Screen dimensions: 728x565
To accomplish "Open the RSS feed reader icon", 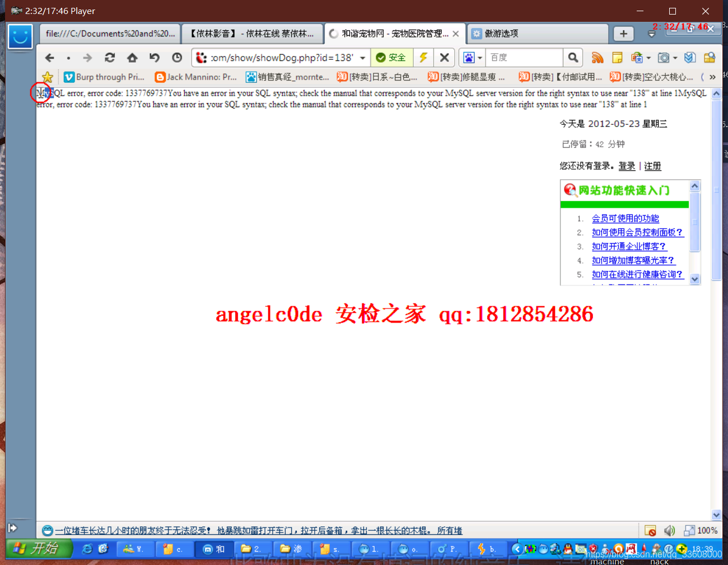I will (x=598, y=58).
